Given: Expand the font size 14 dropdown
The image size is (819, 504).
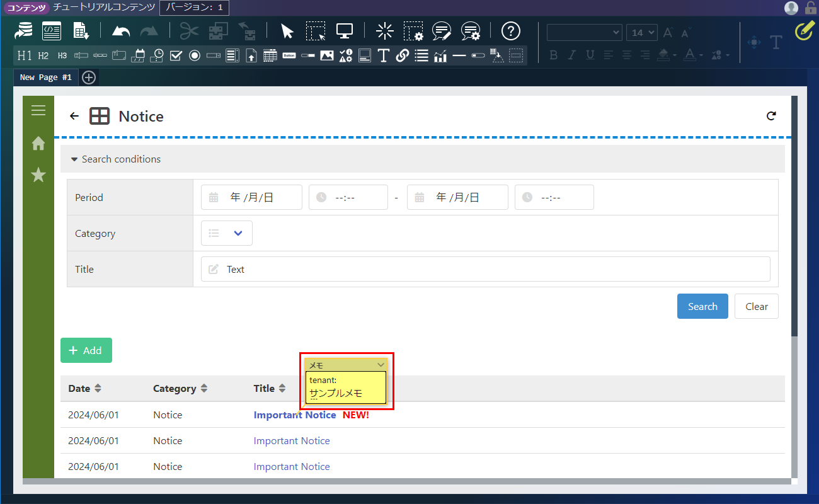Looking at the screenshot, I should pos(641,33).
